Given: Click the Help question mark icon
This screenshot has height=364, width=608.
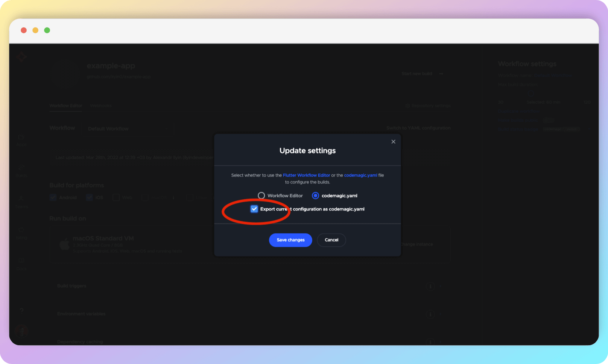Looking at the screenshot, I should pyautogui.click(x=21, y=311).
